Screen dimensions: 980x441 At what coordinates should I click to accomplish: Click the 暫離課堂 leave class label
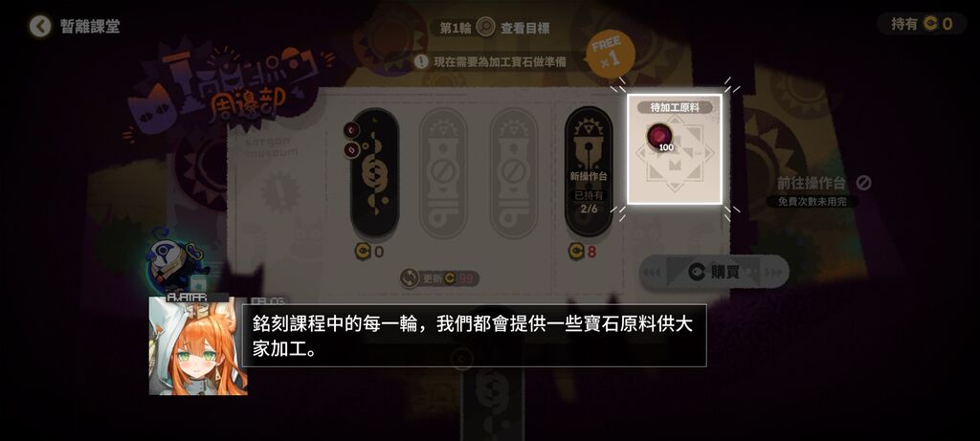coord(90,26)
